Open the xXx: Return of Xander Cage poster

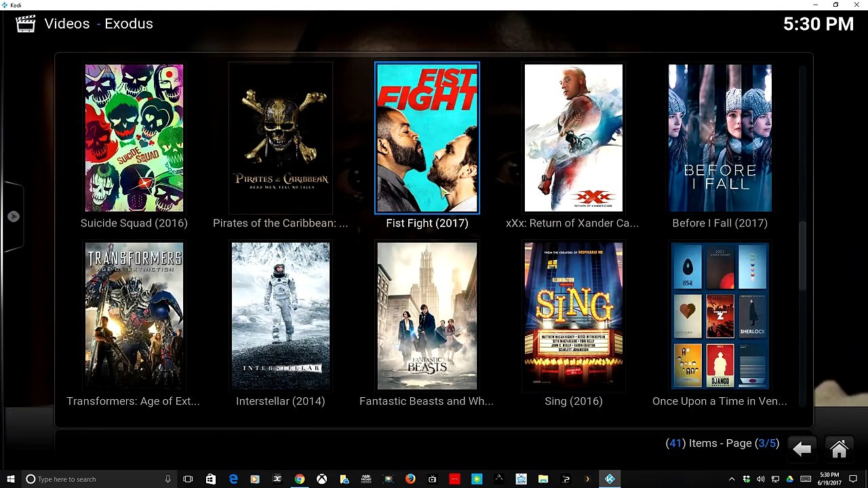(574, 138)
